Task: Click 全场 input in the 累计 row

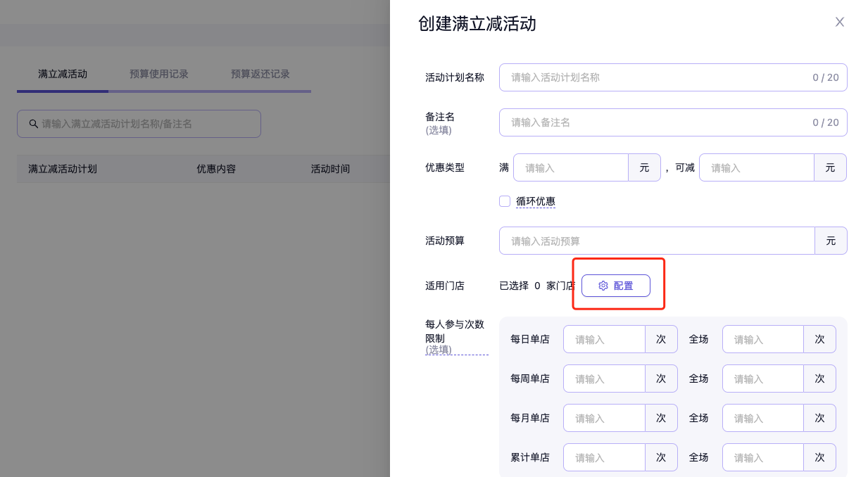Action: 762,457
